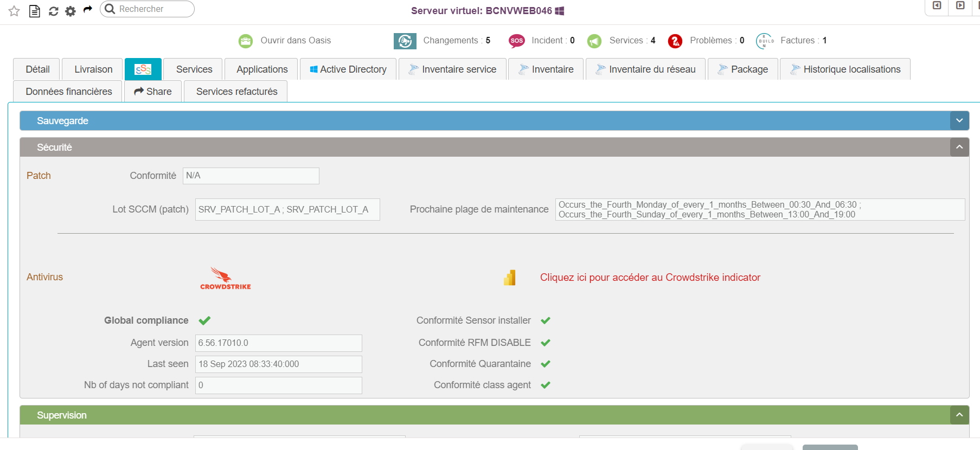This screenshot has width=980, height=450.
Task: Expand the Sauvegarde section
Action: click(959, 120)
